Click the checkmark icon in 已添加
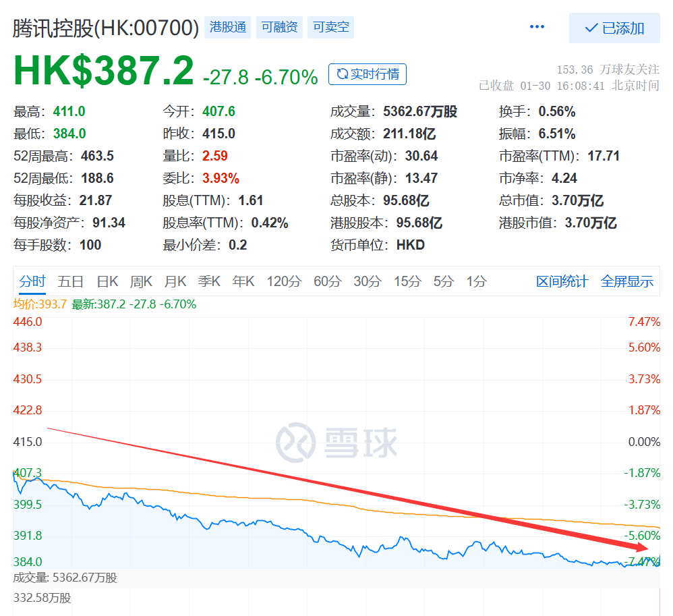The height and width of the screenshot is (616, 673). (591, 28)
